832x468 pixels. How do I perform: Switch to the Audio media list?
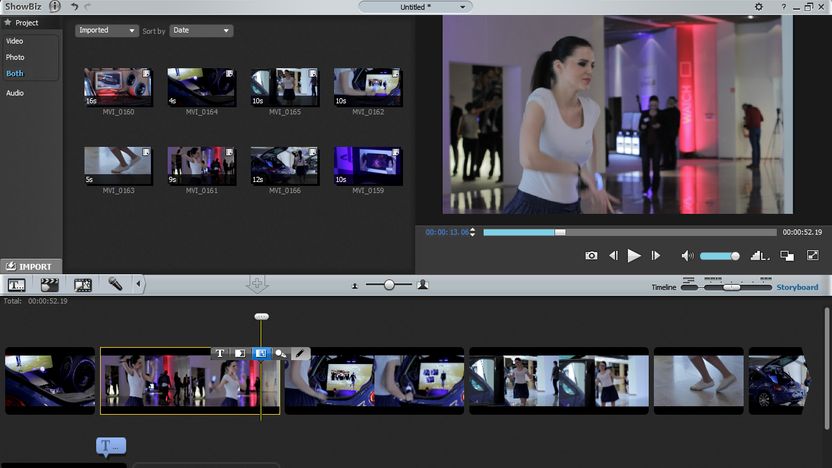point(15,93)
